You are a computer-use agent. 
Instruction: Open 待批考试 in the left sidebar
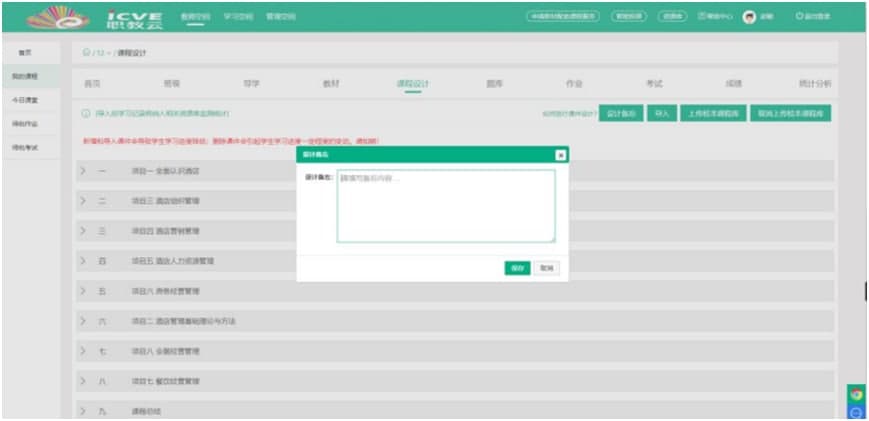point(25,148)
